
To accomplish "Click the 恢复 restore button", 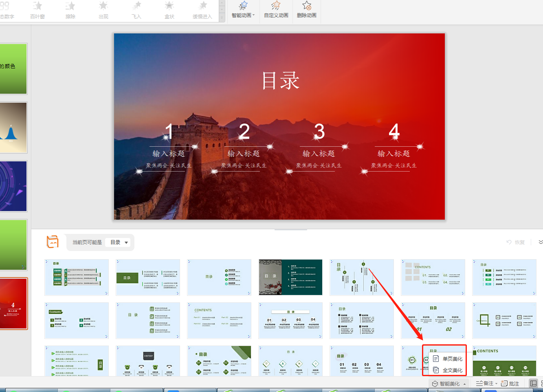I will 516,242.
